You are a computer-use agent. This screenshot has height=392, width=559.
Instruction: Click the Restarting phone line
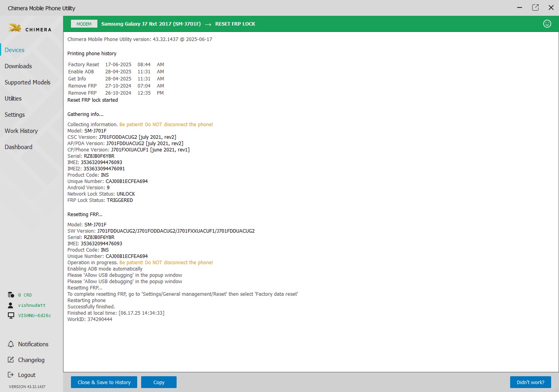point(87,301)
